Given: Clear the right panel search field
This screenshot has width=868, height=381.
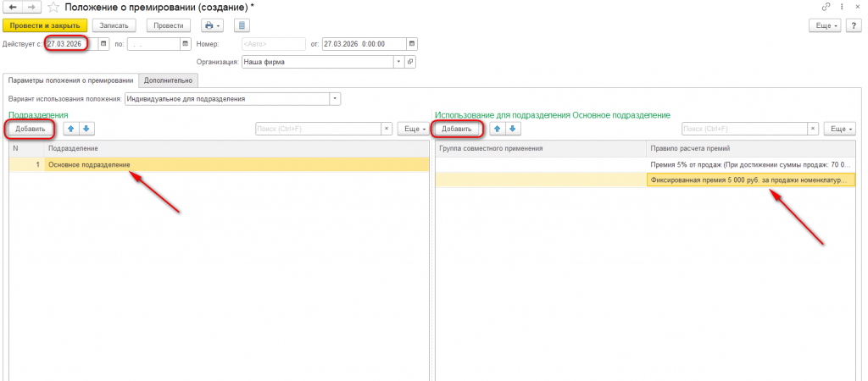Looking at the screenshot, I should pyautogui.click(x=813, y=129).
